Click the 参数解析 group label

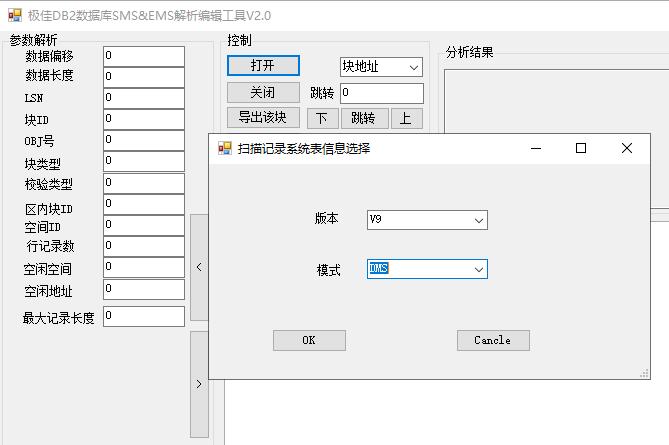coord(33,40)
